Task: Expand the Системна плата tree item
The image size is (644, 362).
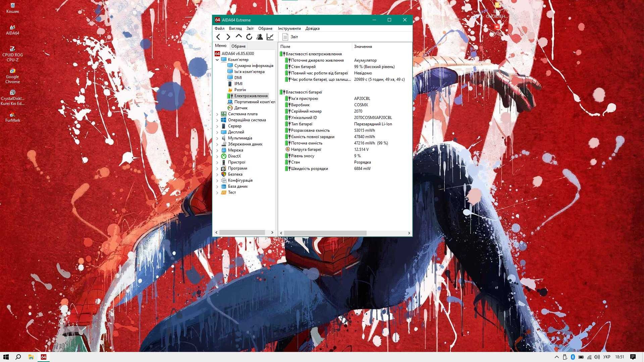Action: (x=218, y=114)
